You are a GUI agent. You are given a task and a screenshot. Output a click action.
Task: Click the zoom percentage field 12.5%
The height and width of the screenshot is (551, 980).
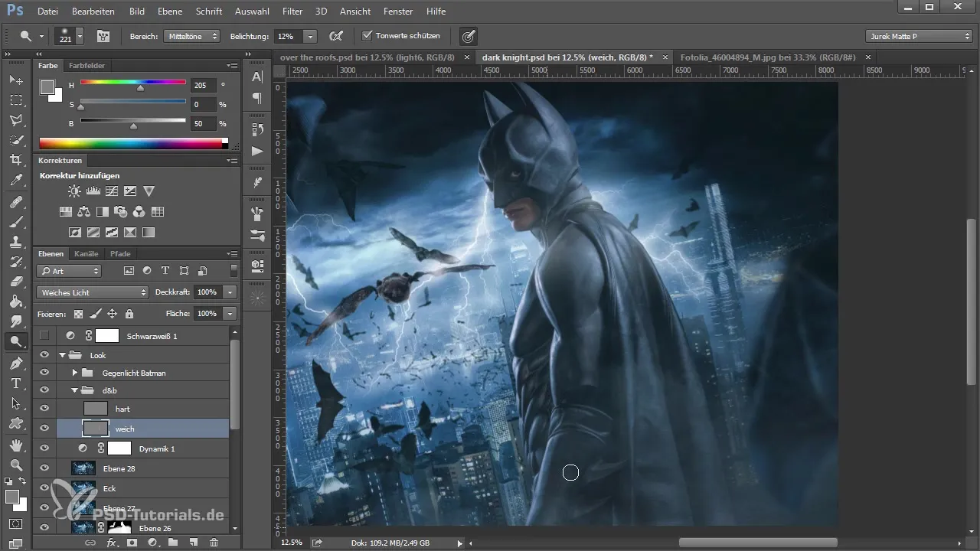(292, 543)
